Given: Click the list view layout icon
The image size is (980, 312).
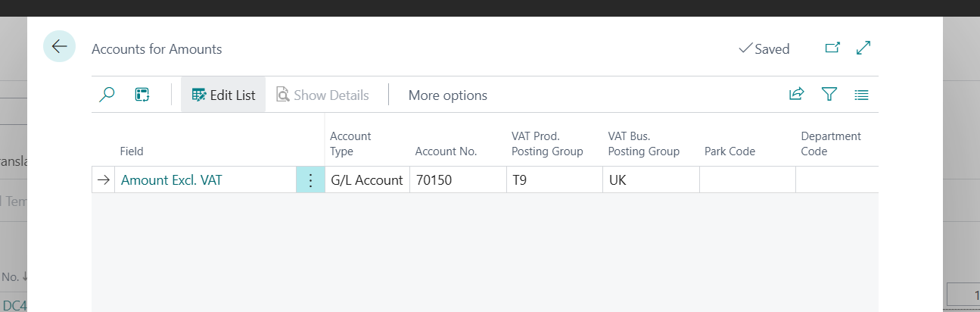Looking at the screenshot, I should [x=861, y=95].
